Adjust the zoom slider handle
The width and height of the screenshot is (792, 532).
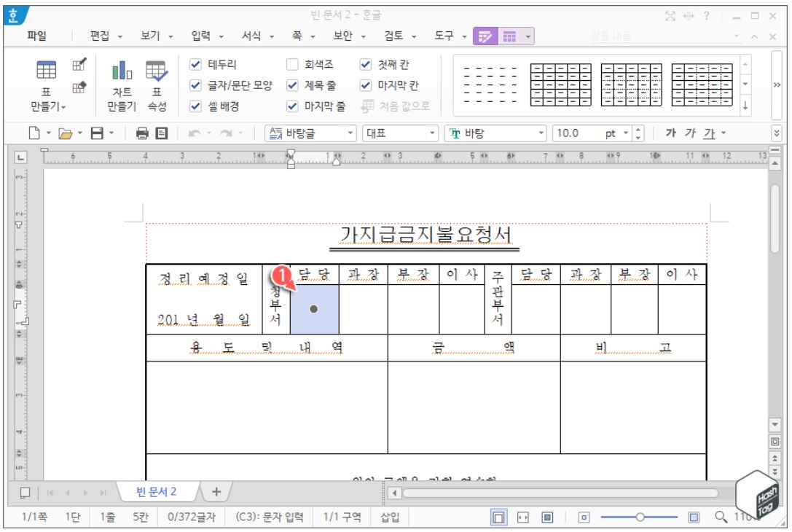640,517
